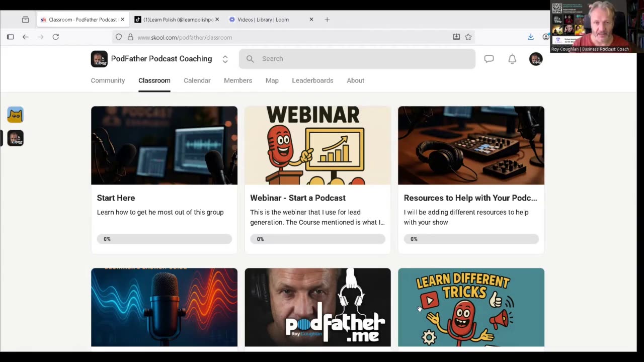
Task: Click the search magnifier icon
Action: coord(250,59)
